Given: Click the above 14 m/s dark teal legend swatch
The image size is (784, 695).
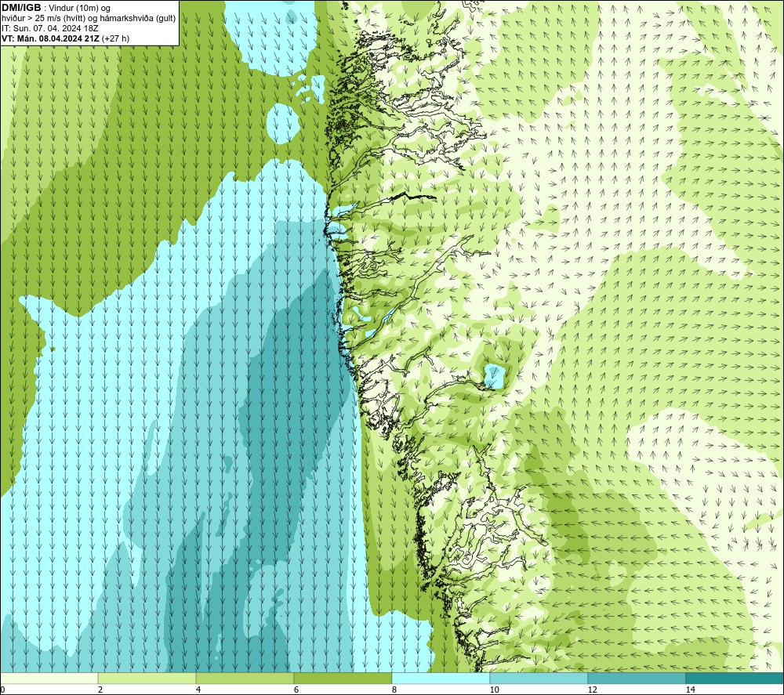Looking at the screenshot, I should click(x=735, y=678).
